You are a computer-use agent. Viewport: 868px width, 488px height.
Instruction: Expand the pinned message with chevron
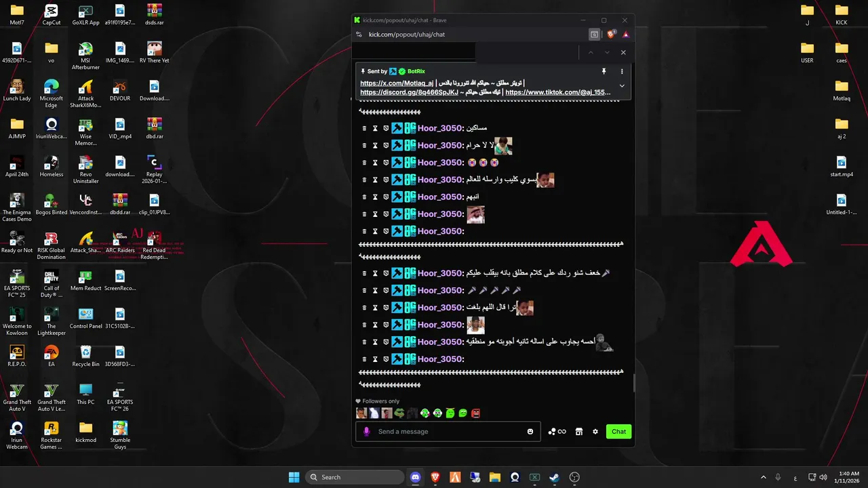(x=622, y=86)
